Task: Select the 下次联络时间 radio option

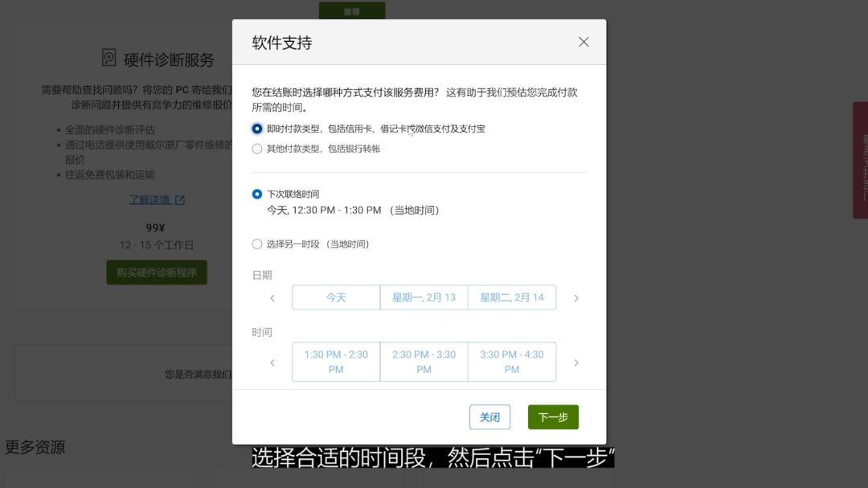Action: click(x=257, y=193)
